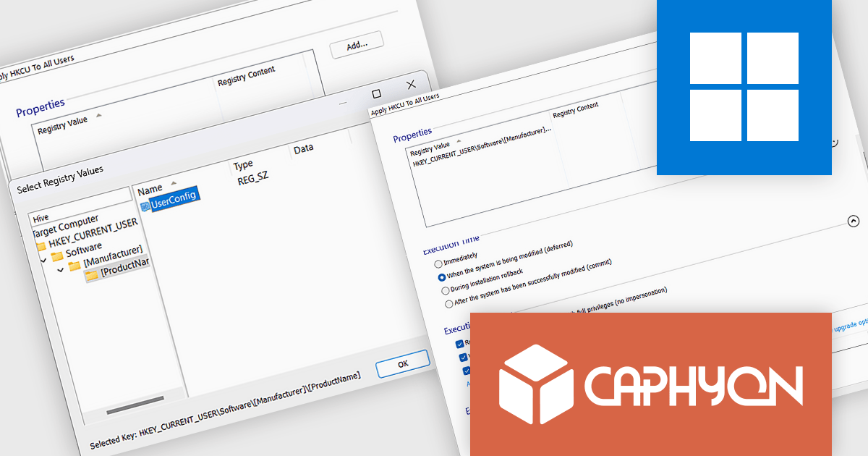
Task: Select 'When the system is being modified (deferred)'
Action: coord(442,277)
